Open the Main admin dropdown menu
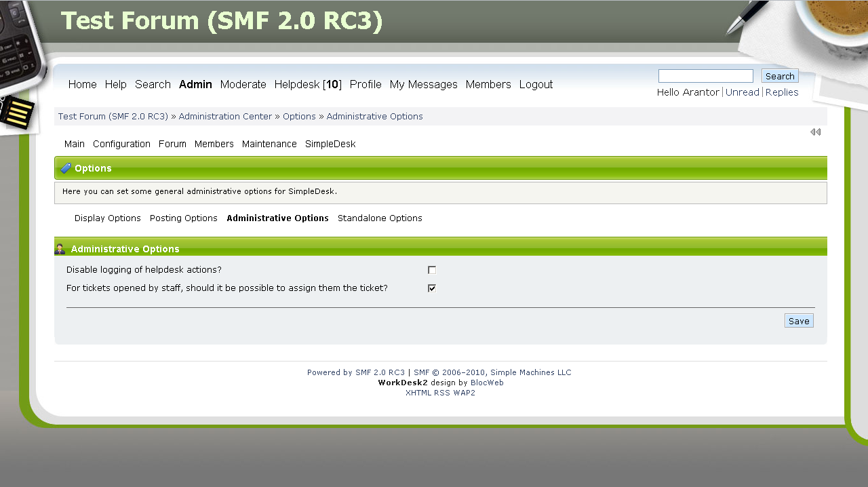The height and width of the screenshot is (487, 868). 75,144
